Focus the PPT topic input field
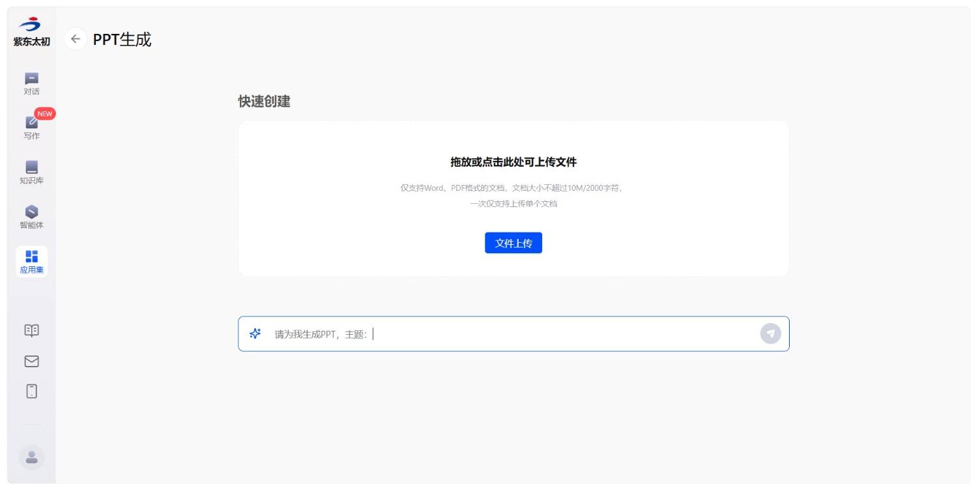This screenshot has height=491, width=980. tap(560, 334)
